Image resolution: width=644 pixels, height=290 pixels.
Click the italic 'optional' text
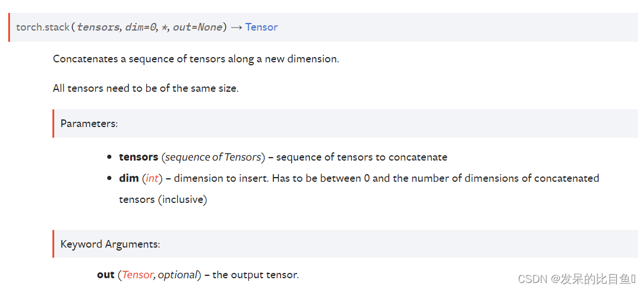click(177, 275)
